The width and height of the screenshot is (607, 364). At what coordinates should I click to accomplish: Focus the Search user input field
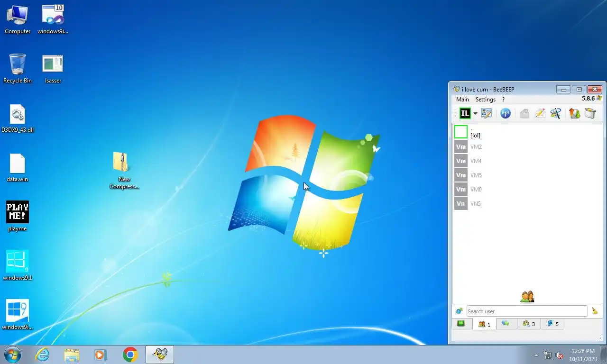527,311
